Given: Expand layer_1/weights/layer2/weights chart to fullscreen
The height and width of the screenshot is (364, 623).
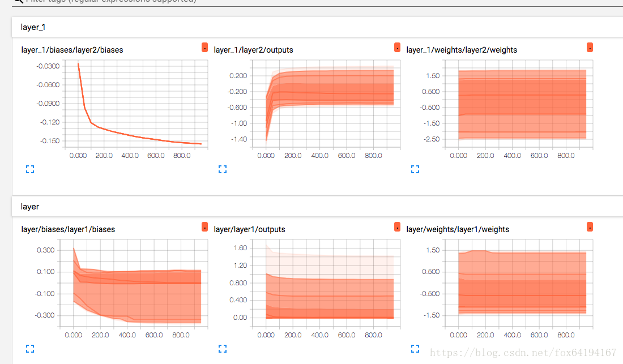Looking at the screenshot, I should [x=415, y=169].
